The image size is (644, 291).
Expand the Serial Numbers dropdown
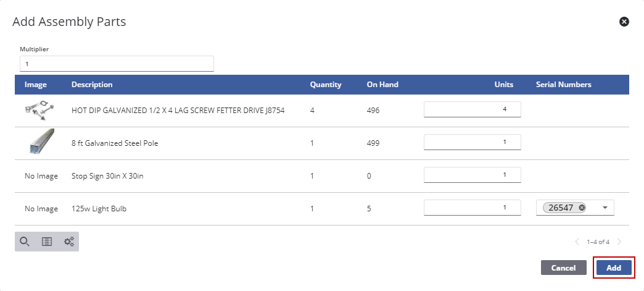[605, 208]
